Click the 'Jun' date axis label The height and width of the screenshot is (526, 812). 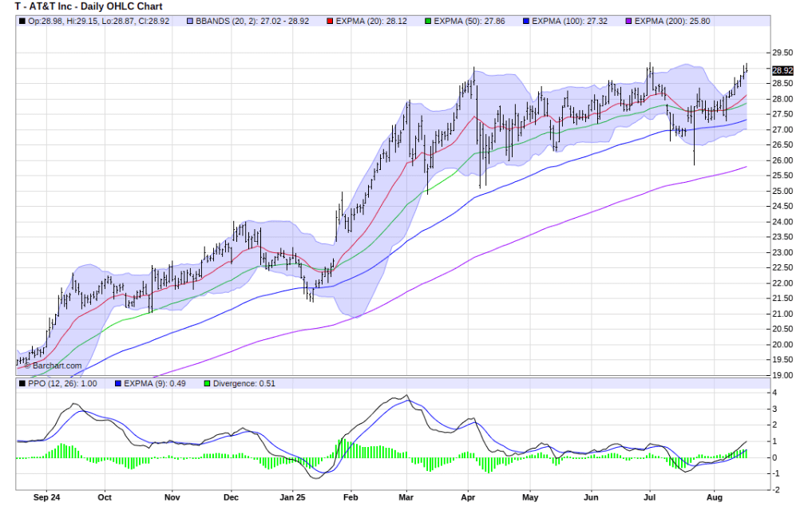point(591,497)
